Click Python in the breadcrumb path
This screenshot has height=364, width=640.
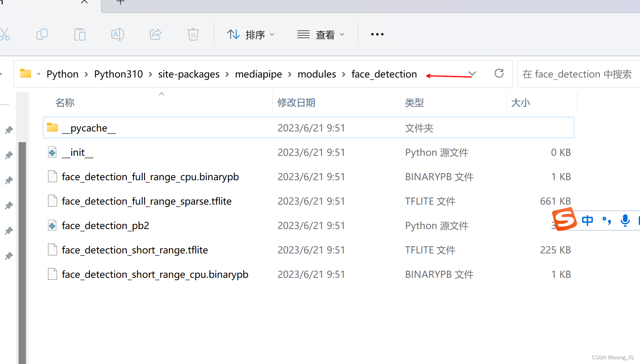pyautogui.click(x=62, y=74)
